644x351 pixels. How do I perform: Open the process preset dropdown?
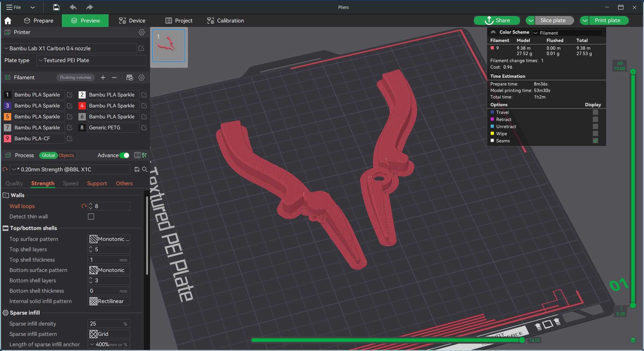point(70,169)
